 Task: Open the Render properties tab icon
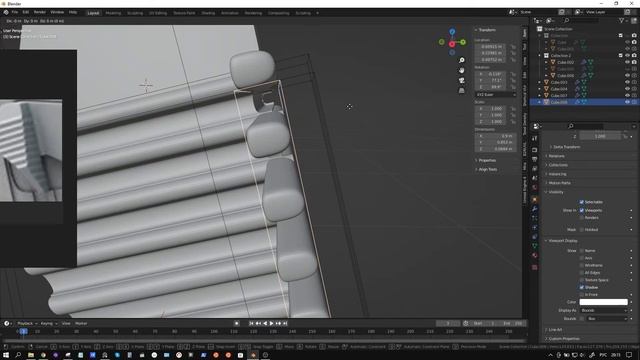coord(534,150)
